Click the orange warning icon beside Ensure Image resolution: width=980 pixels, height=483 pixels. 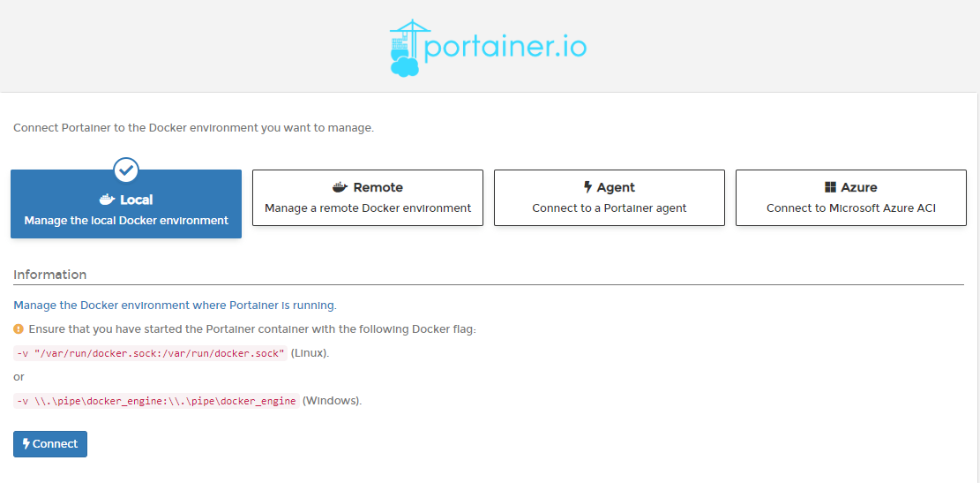coord(19,328)
